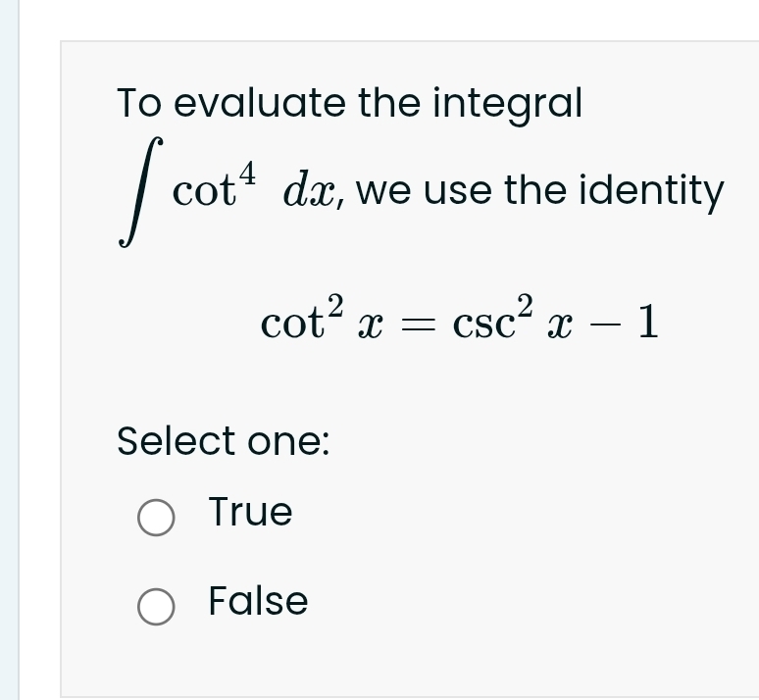Click the 'To evaluate the integral' heading text

pyautogui.click(x=350, y=102)
